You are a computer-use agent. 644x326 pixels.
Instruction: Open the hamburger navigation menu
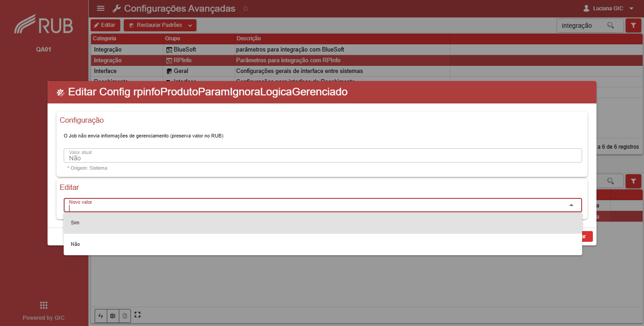(101, 9)
